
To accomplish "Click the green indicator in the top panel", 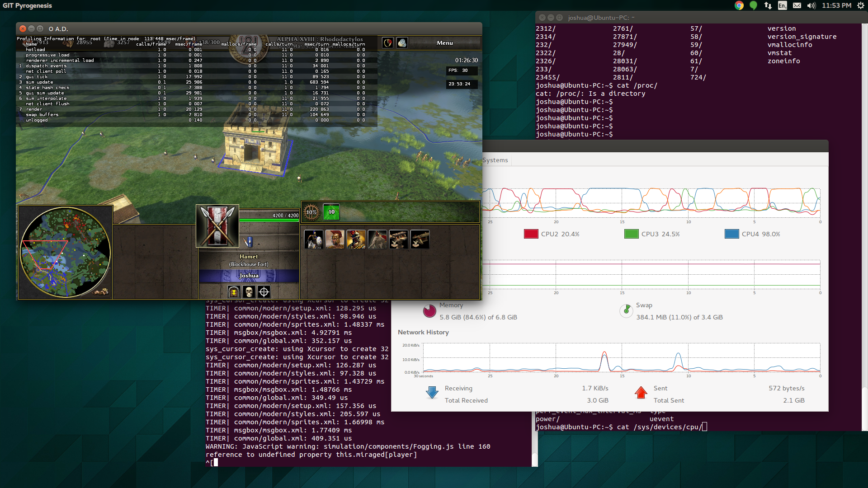I will pyautogui.click(x=753, y=5).
